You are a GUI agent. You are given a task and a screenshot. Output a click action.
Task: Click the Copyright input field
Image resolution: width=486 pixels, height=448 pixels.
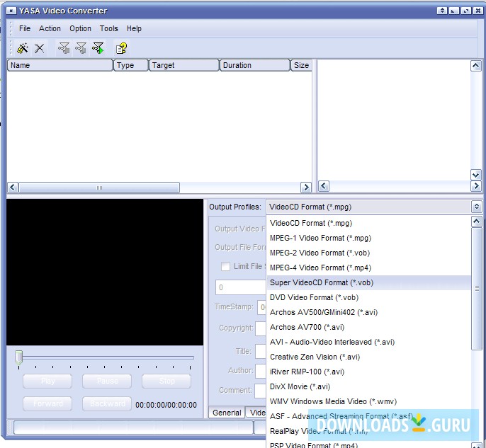coord(261,328)
